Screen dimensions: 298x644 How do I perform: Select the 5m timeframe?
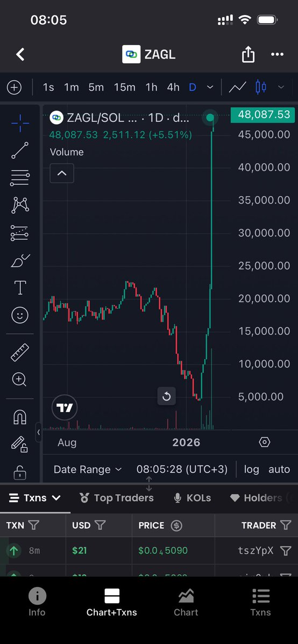click(96, 87)
